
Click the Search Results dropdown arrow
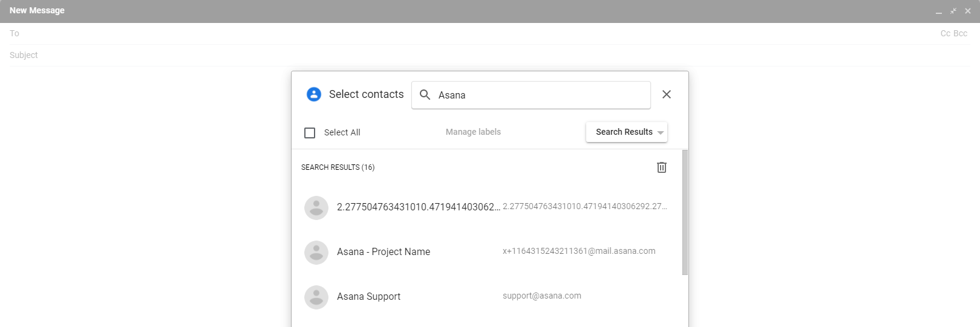pos(661,132)
